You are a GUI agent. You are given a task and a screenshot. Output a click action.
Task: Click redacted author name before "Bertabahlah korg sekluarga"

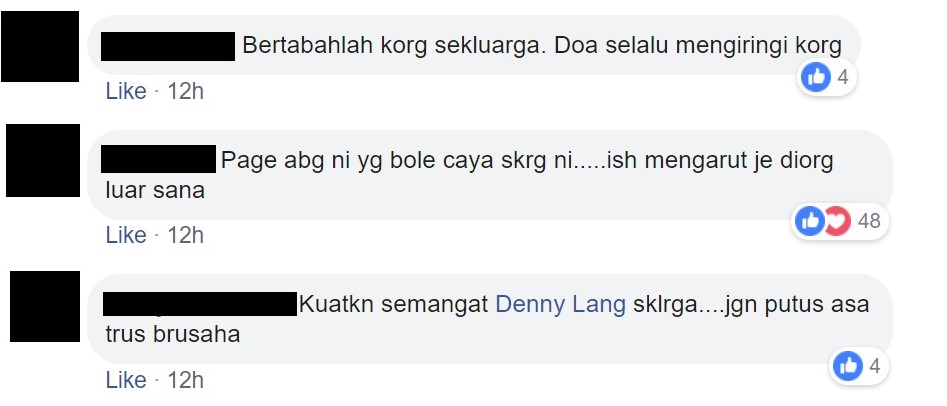pos(168,47)
